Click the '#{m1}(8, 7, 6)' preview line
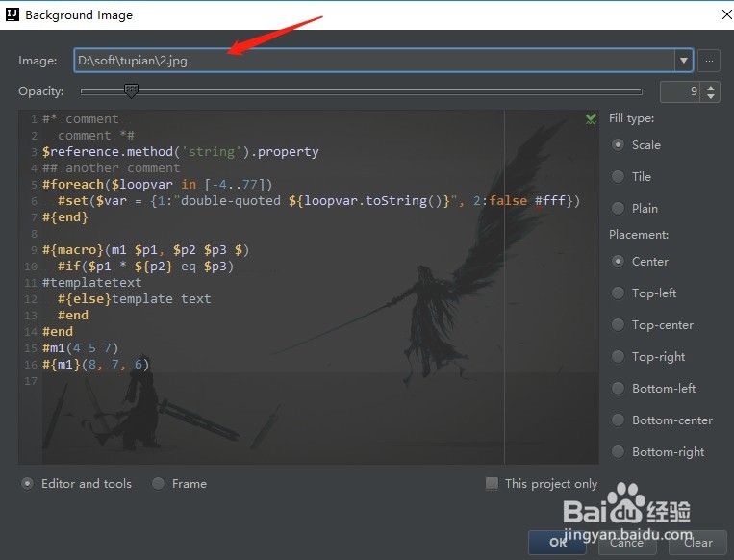734x560 pixels. 96,365
